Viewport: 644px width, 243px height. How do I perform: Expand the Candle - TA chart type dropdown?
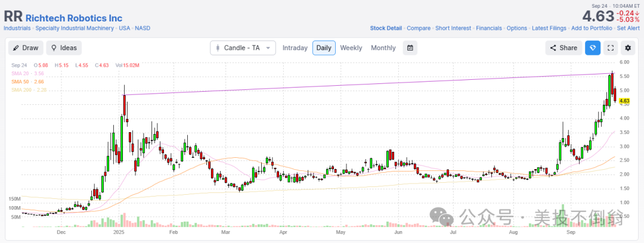pyautogui.click(x=243, y=48)
